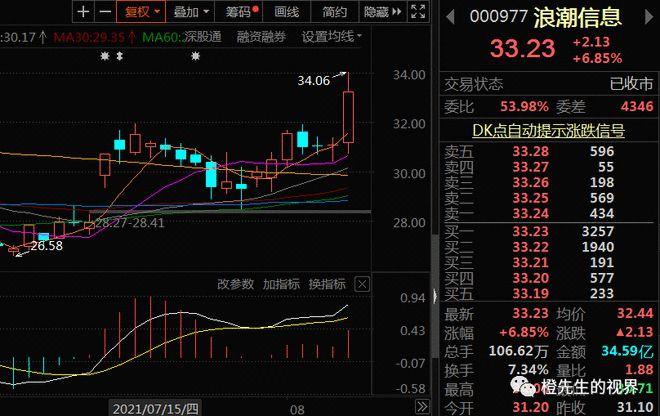Click the 28.27-28.41 gap label
Screen dimensions: 660x416
130,223
